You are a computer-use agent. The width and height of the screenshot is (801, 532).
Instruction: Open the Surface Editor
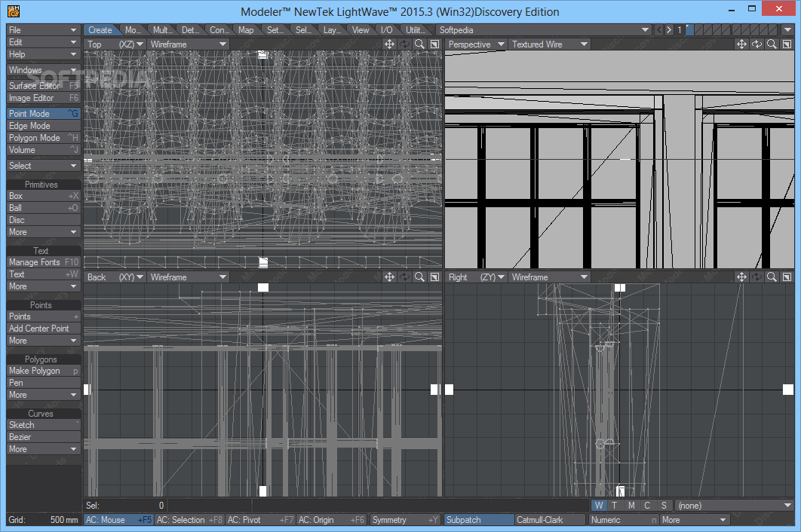[x=44, y=86]
